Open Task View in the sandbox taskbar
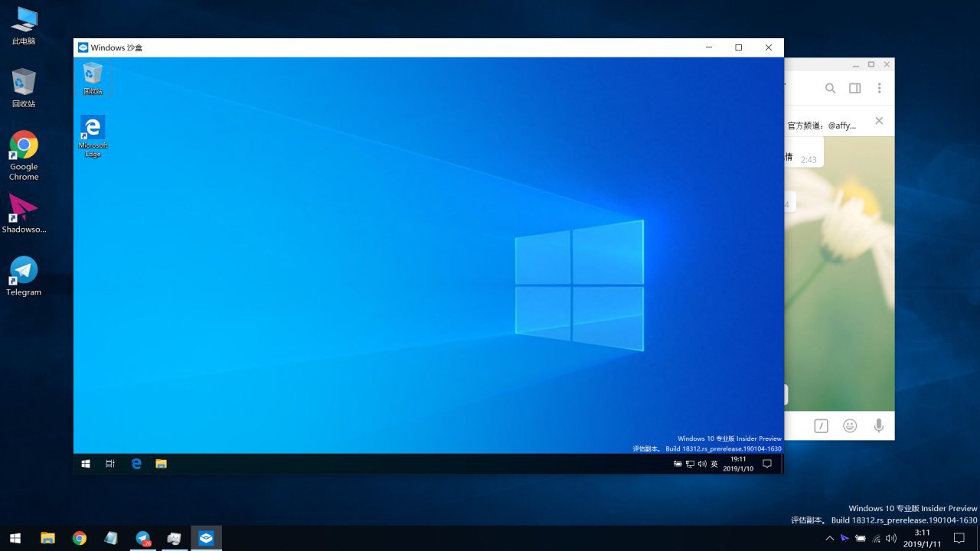This screenshot has height=551, width=980. pyautogui.click(x=110, y=464)
